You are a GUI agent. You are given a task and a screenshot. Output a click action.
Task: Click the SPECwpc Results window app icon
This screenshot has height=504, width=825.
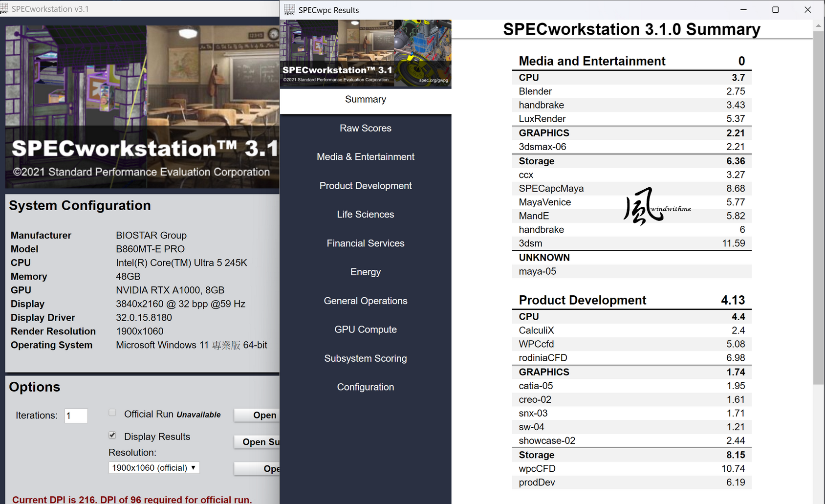pyautogui.click(x=289, y=9)
